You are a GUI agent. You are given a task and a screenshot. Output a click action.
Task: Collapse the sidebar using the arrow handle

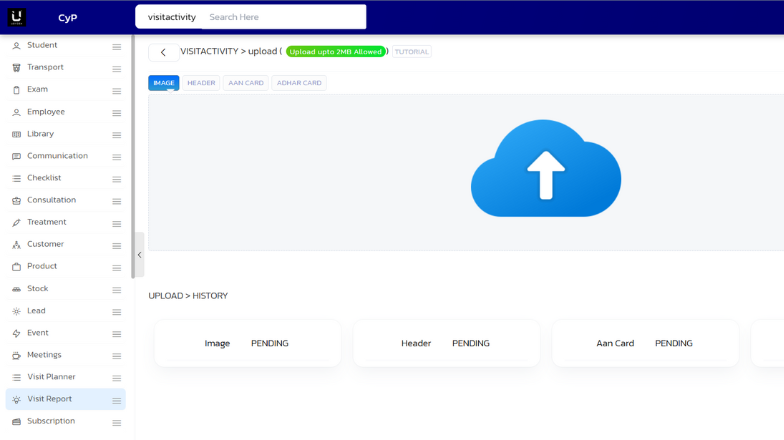click(139, 255)
